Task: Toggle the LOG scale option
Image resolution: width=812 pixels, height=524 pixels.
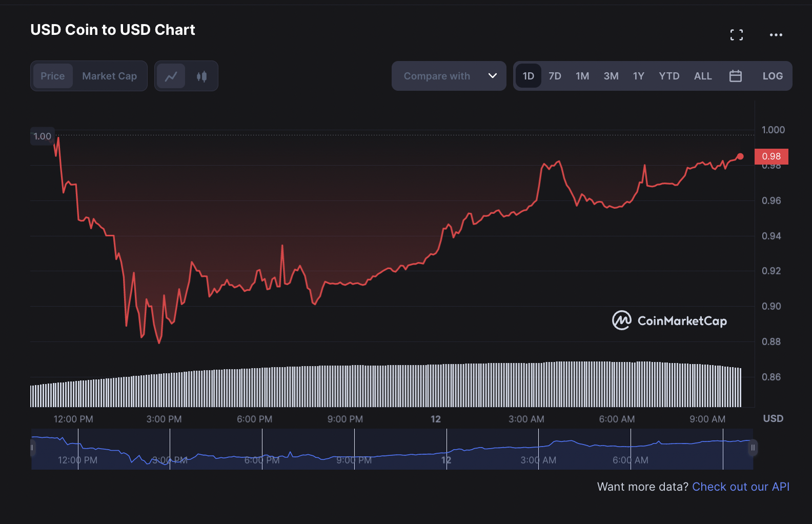Action: point(773,76)
